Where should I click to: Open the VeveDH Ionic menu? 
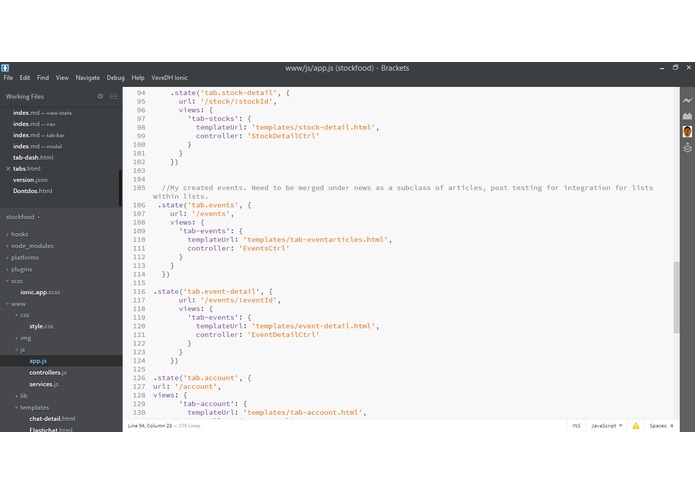(x=169, y=78)
